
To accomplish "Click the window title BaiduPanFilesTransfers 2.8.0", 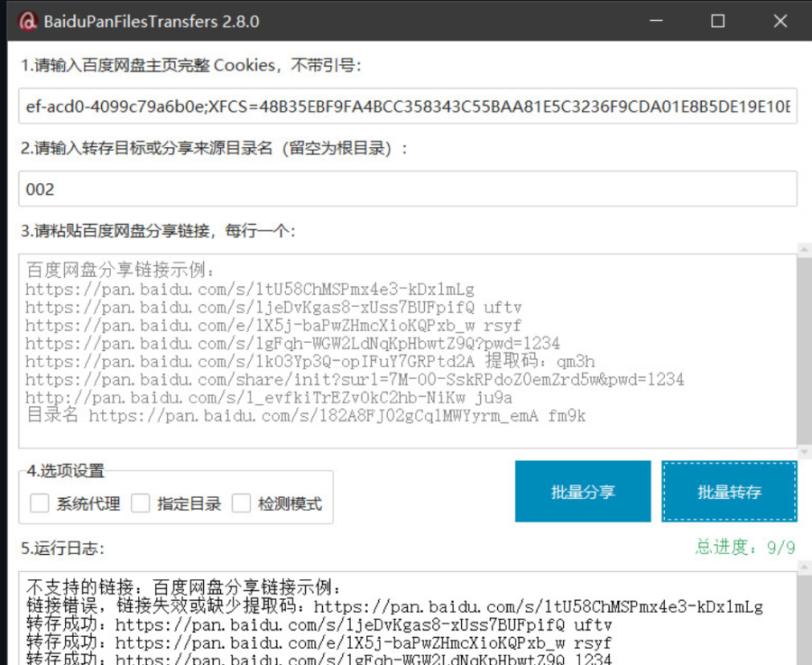I will [x=152, y=22].
